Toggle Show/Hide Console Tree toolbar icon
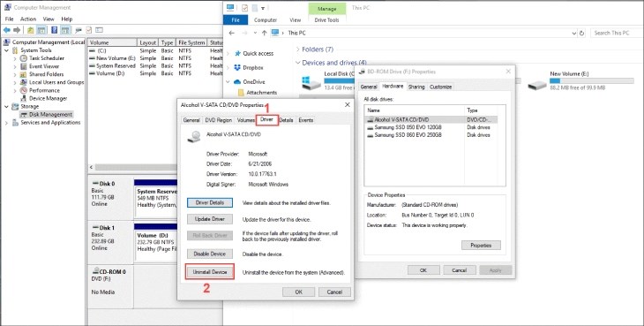644x326 pixels. (x=41, y=30)
